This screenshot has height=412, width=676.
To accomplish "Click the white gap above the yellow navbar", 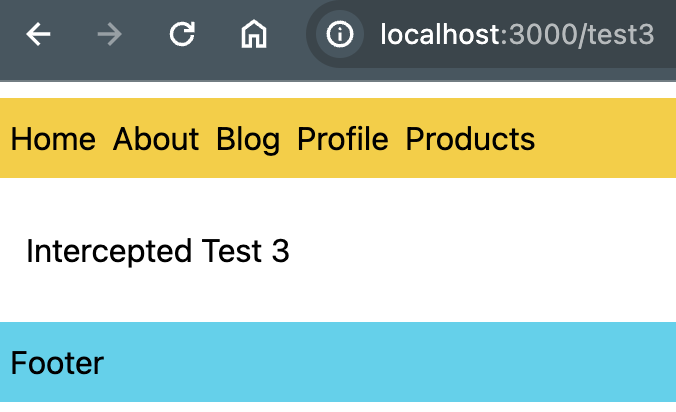I will click(338, 90).
